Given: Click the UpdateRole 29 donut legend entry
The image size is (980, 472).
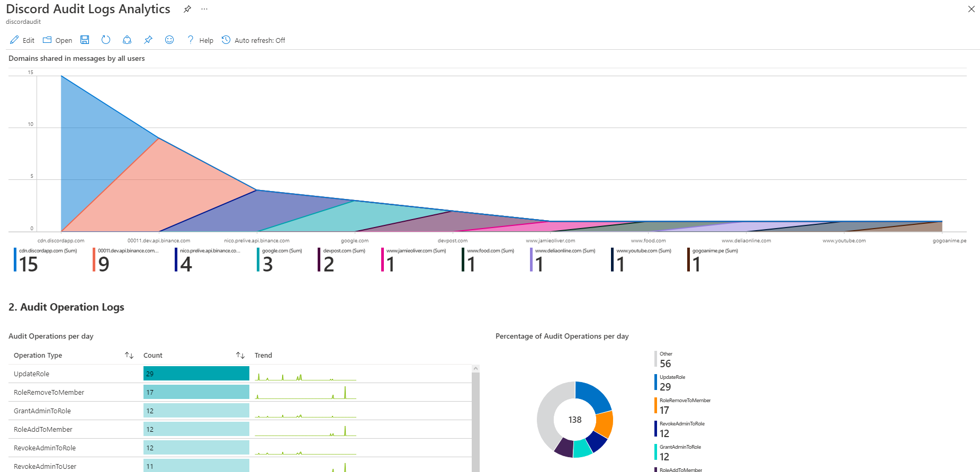Looking at the screenshot, I should pos(670,383).
